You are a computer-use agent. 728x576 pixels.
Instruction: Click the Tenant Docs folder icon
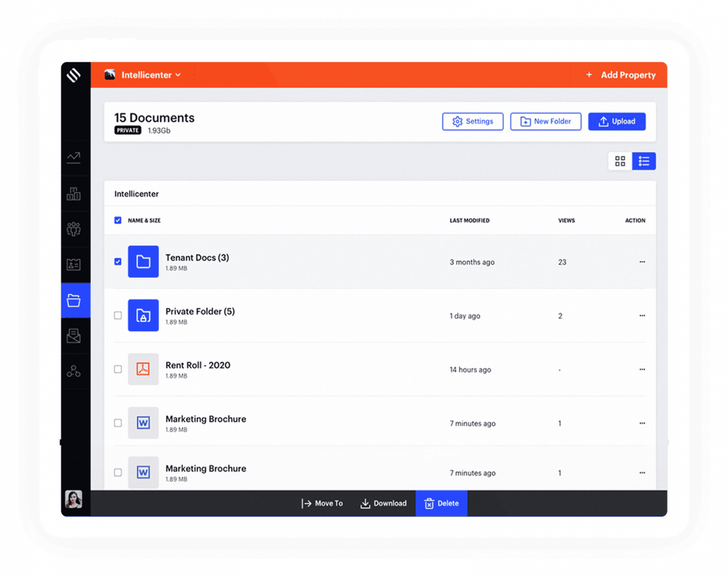(143, 262)
